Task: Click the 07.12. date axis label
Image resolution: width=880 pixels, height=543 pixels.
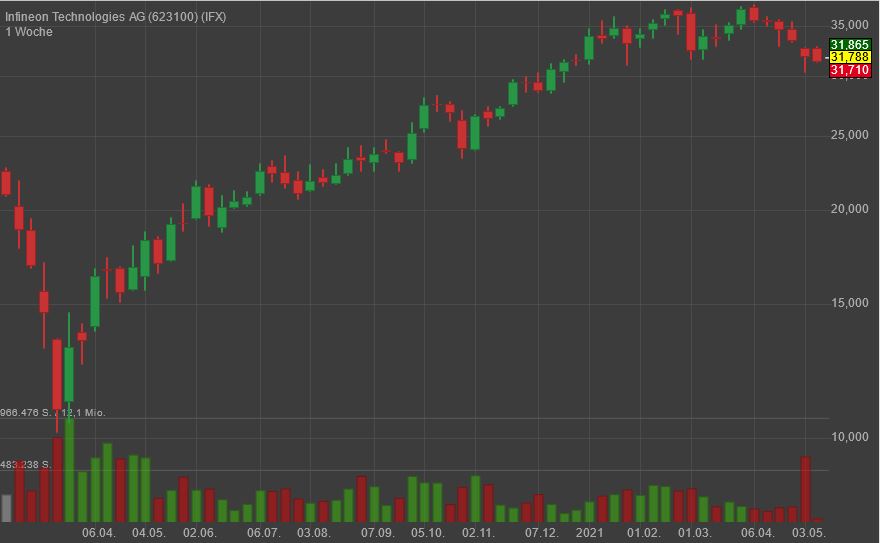Action: click(542, 532)
